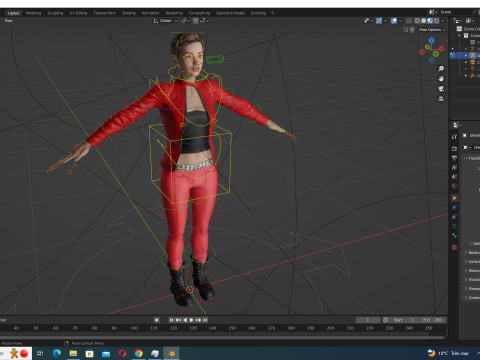
Task: Open the Global transform orientation dropdown
Action: point(165,21)
